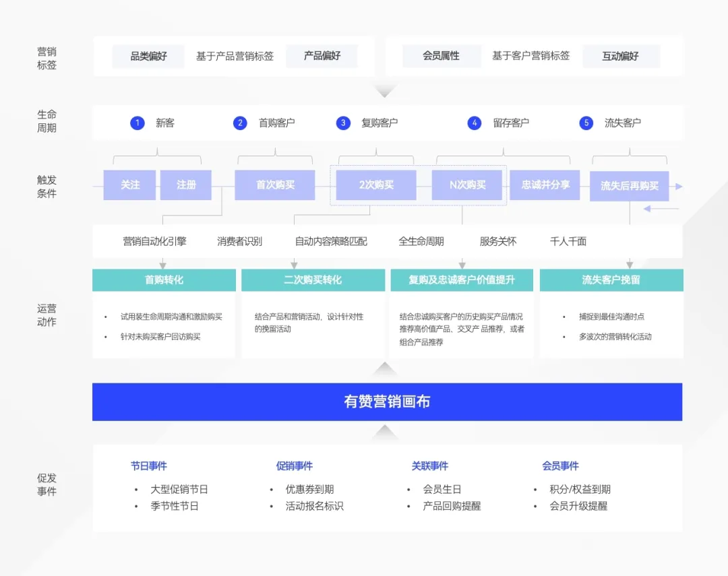Click the 会员生日 item
This screenshot has width=728, height=576.
click(442, 489)
